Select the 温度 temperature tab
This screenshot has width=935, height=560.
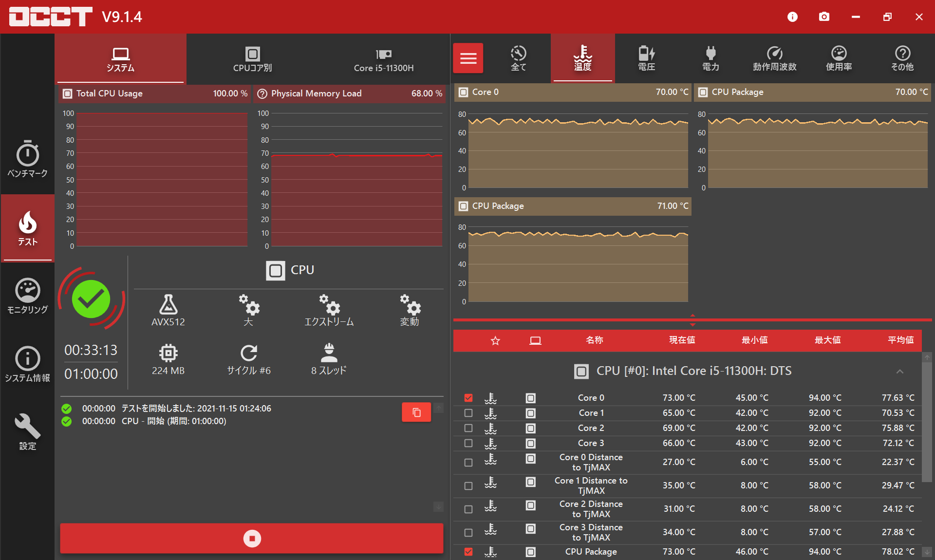click(x=582, y=58)
